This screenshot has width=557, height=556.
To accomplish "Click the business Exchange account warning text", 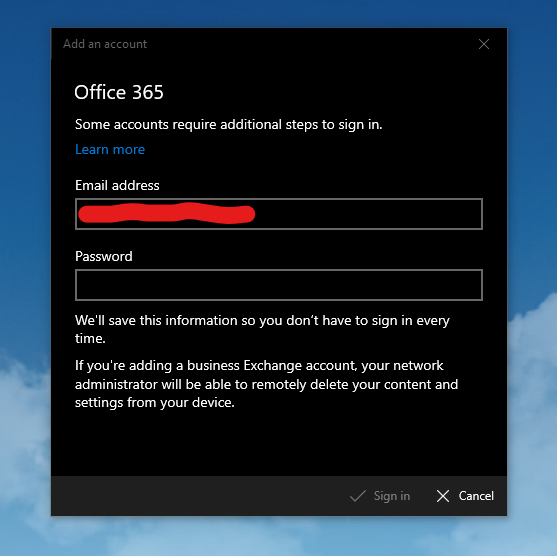I will pyautogui.click(x=266, y=384).
